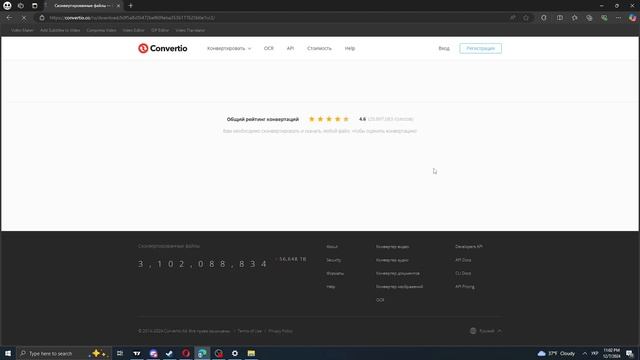Screen dimensions: 640x360
Task: Open Opera browser from taskbar
Action: coord(186,353)
